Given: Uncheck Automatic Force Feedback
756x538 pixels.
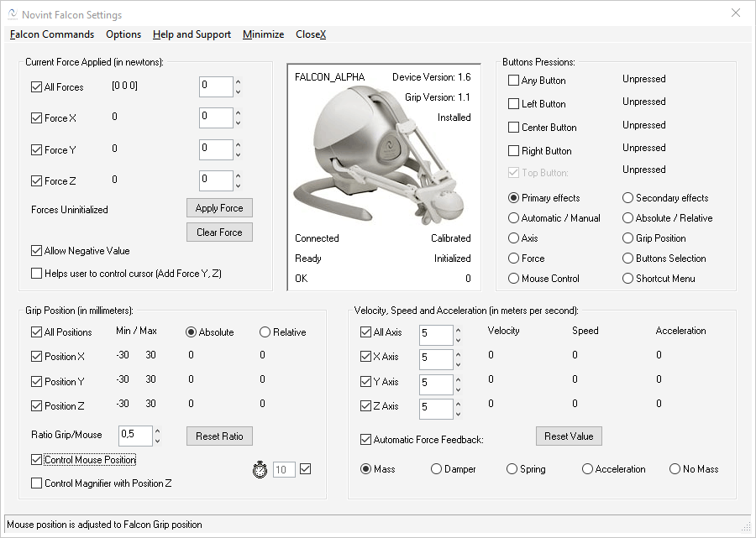Looking at the screenshot, I should tap(367, 439).
